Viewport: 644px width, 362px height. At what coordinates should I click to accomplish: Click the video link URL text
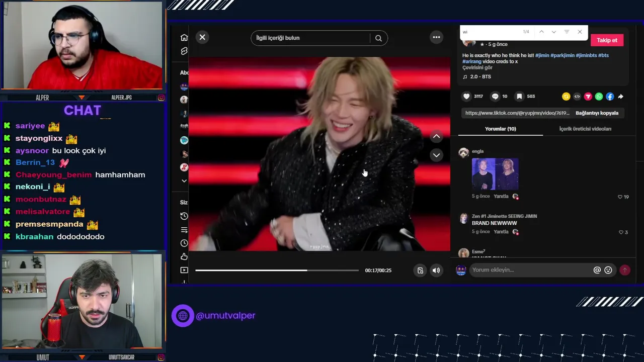click(517, 113)
